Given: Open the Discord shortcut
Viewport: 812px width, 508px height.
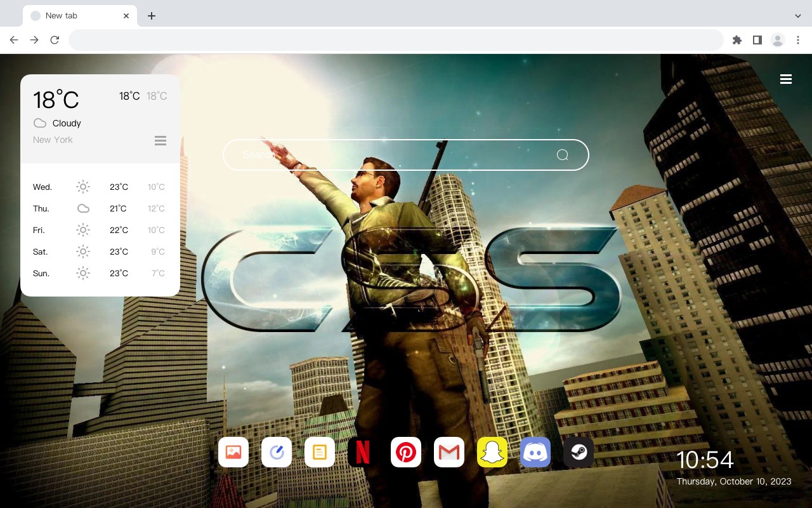Looking at the screenshot, I should [x=535, y=452].
